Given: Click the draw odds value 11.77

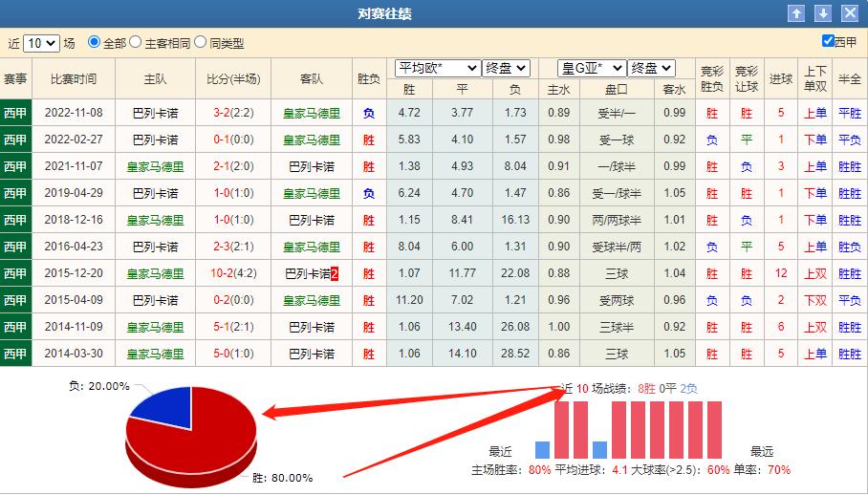Looking at the screenshot, I should point(462,272).
